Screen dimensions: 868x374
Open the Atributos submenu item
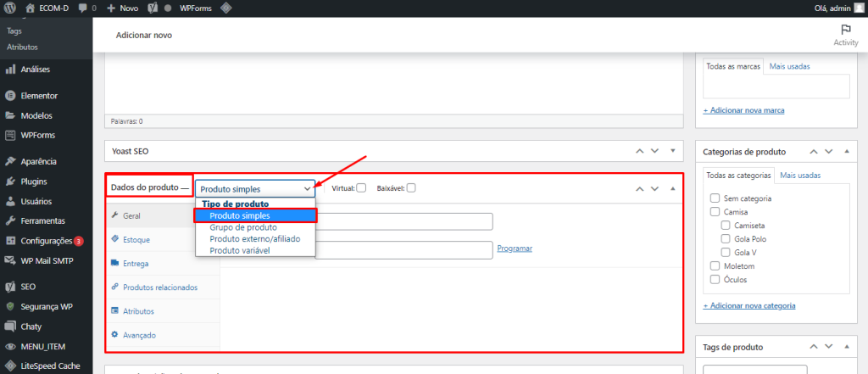(22, 47)
